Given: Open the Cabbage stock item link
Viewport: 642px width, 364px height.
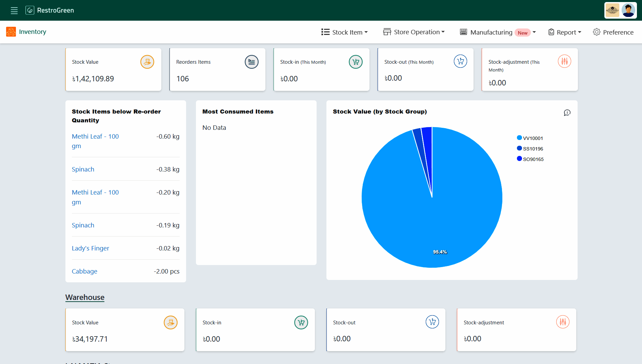Looking at the screenshot, I should (84, 271).
